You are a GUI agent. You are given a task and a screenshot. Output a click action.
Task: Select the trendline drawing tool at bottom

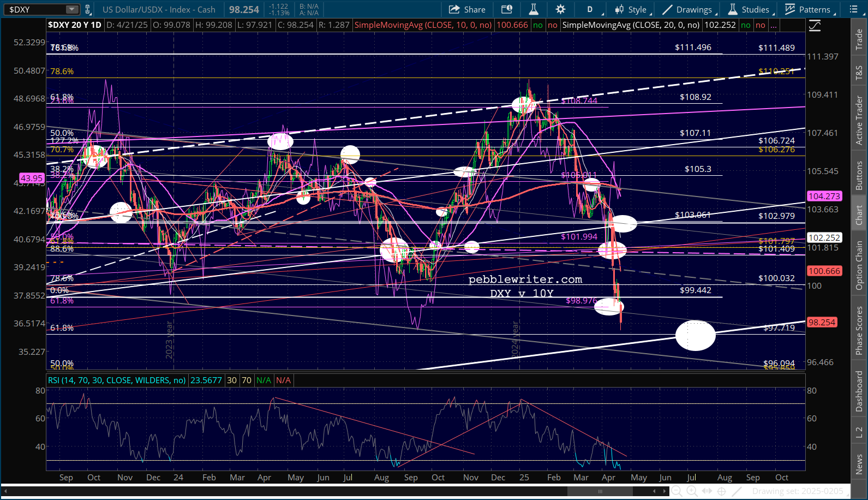click(737, 491)
